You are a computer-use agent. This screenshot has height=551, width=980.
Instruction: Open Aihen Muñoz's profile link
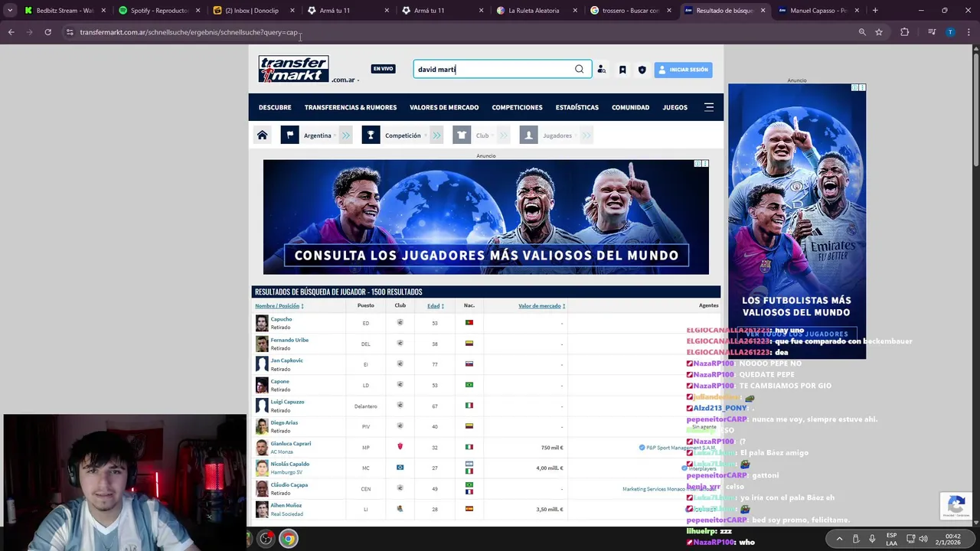(286, 505)
